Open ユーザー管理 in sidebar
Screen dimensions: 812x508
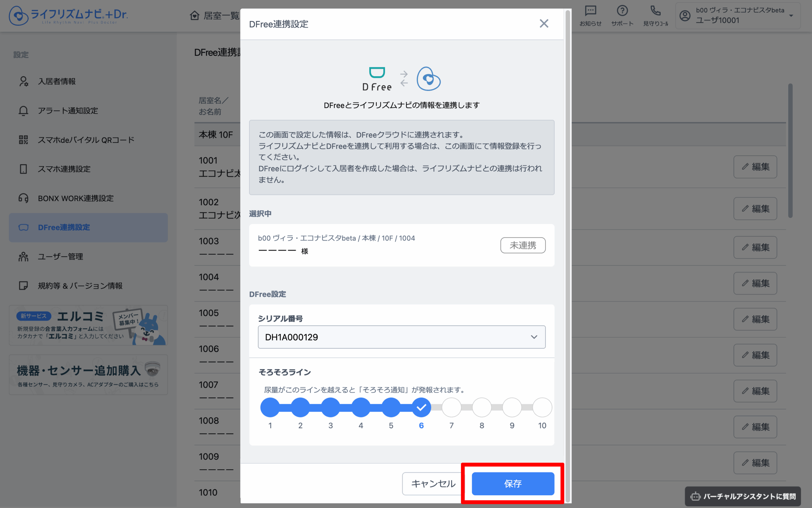pyautogui.click(x=88, y=257)
